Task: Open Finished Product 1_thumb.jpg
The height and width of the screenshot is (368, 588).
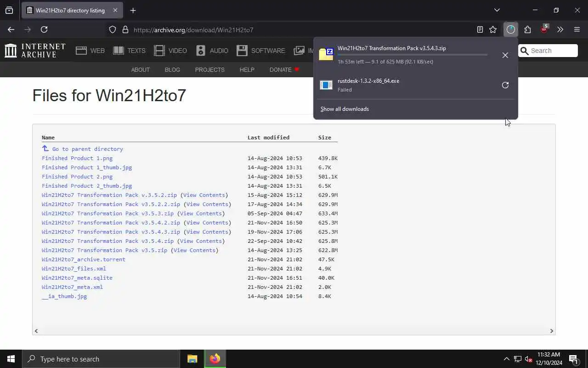Action: tap(87, 167)
